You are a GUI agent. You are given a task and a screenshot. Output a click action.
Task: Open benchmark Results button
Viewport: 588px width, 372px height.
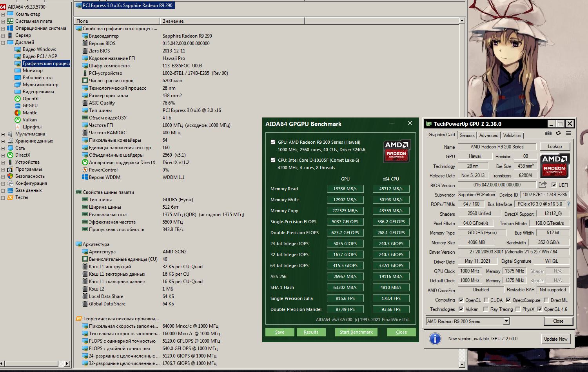pyautogui.click(x=311, y=332)
